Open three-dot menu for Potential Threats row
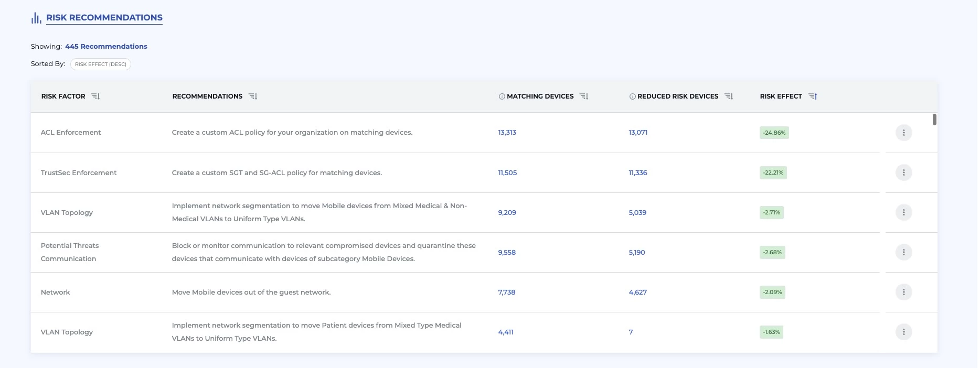The height and width of the screenshot is (368, 980). pyautogui.click(x=903, y=252)
